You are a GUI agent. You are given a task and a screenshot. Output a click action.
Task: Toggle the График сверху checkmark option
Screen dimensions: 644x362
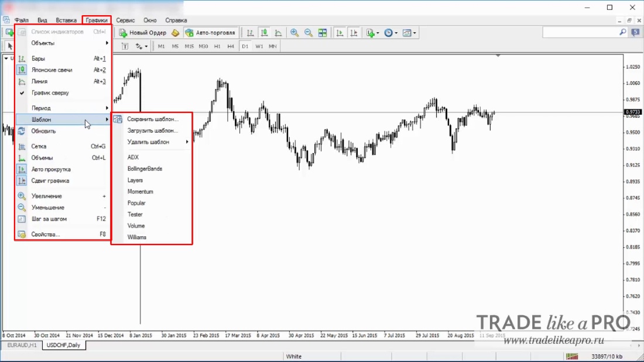63,93
